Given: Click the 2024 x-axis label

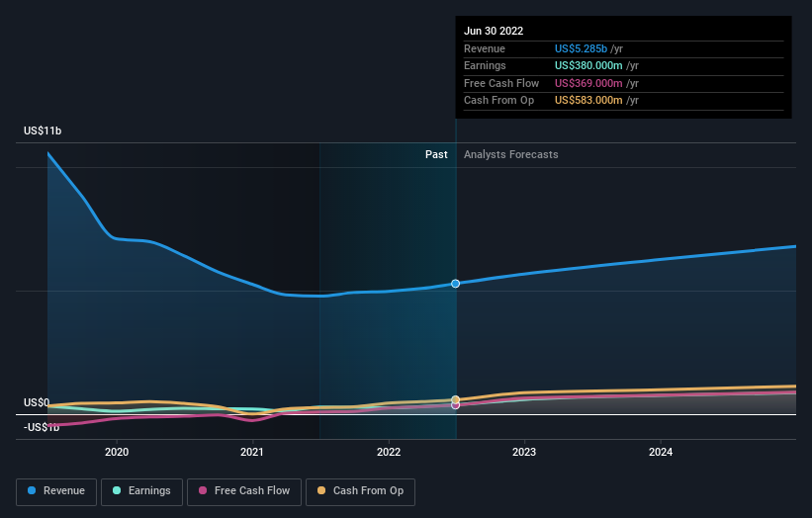Looking at the screenshot, I should coord(661,453).
